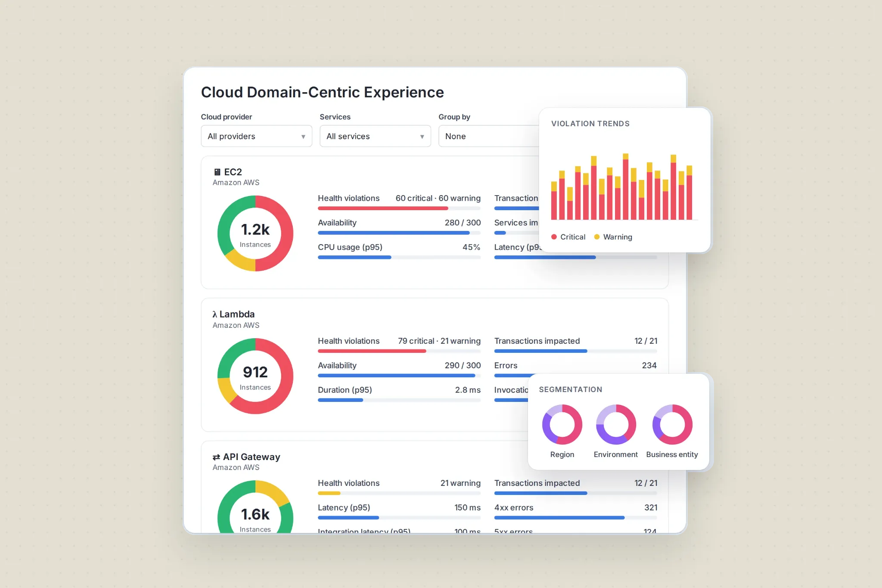882x588 pixels.
Task: Toggle the Warning legend item
Action: pos(613,237)
